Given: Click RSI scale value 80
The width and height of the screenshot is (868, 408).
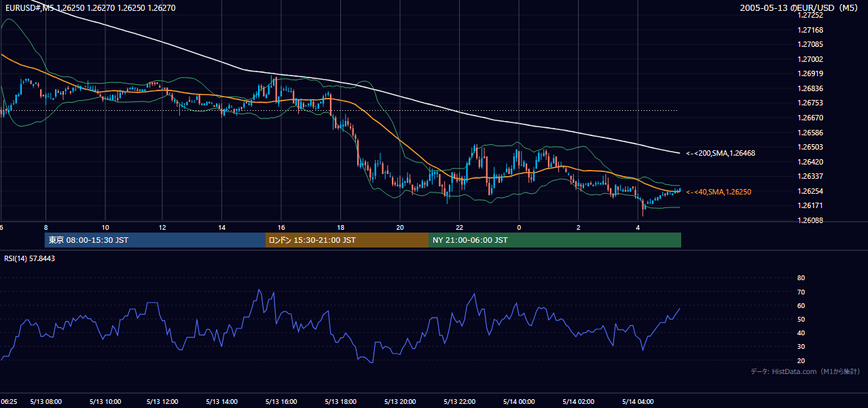Looking at the screenshot, I should 801,278.
